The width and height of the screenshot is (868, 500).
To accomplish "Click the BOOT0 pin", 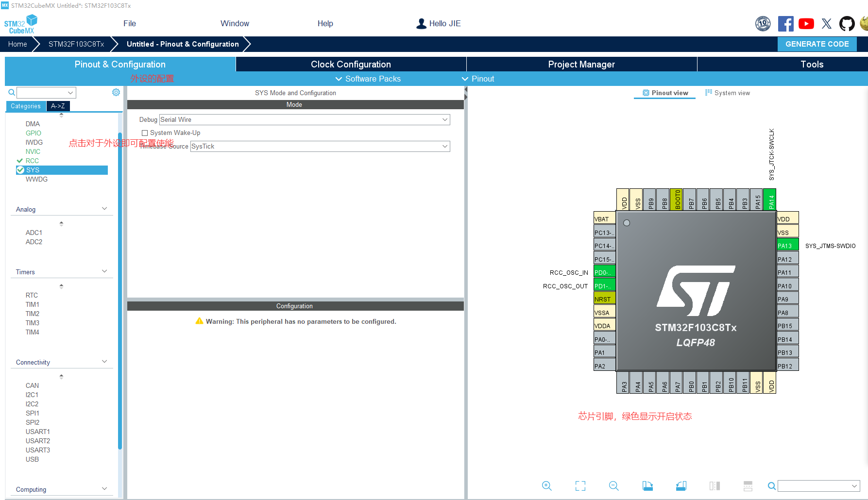I will [677, 199].
